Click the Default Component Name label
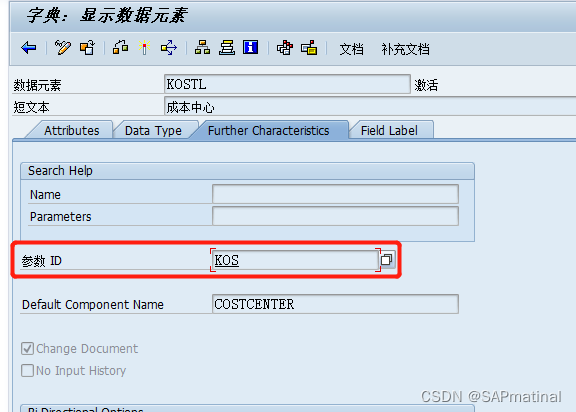The height and width of the screenshot is (412, 576). 93,304
